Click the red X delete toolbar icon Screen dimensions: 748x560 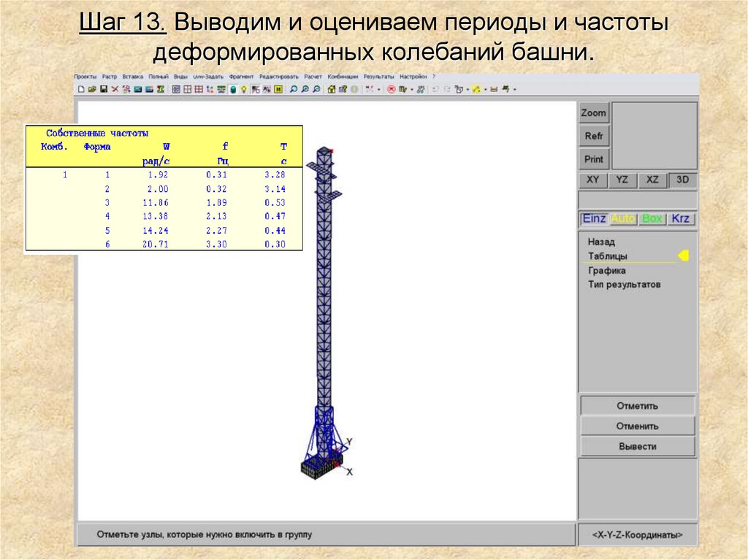click(115, 89)
